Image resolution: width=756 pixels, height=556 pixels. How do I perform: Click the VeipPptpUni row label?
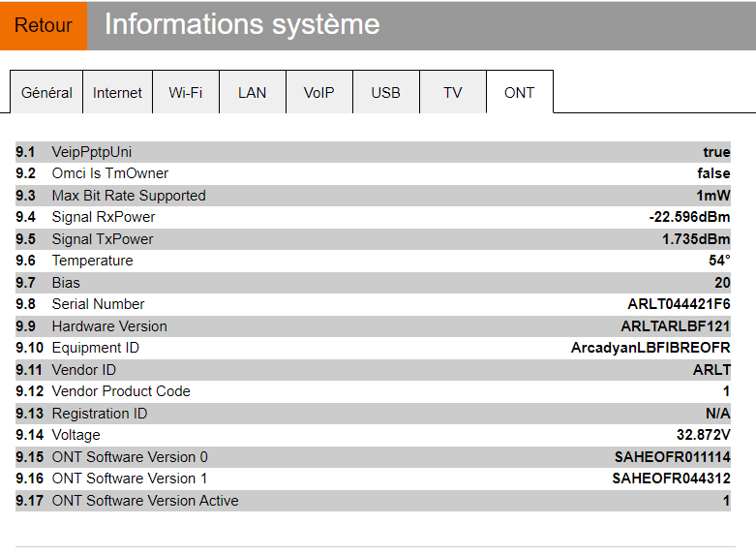click(92, 152)
